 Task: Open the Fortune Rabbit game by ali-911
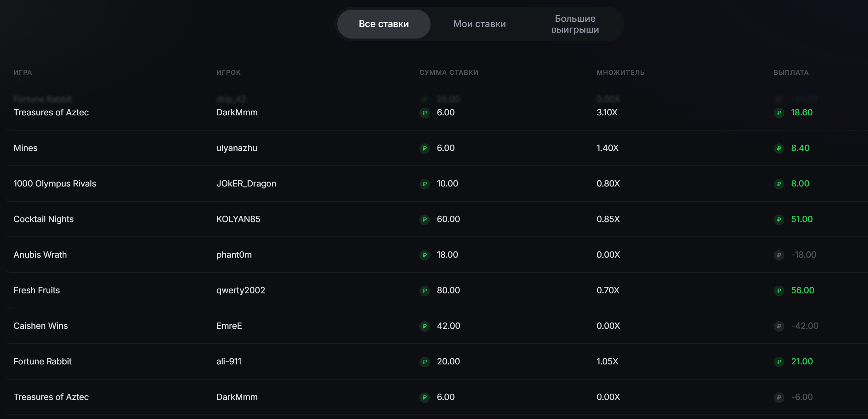[42, 361]
